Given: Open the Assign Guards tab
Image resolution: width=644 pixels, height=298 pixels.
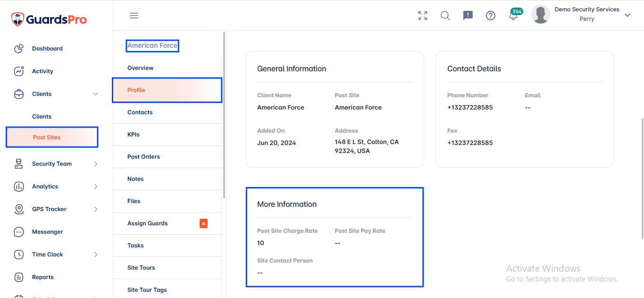Looking at the screenshot, I should (167, 223).
